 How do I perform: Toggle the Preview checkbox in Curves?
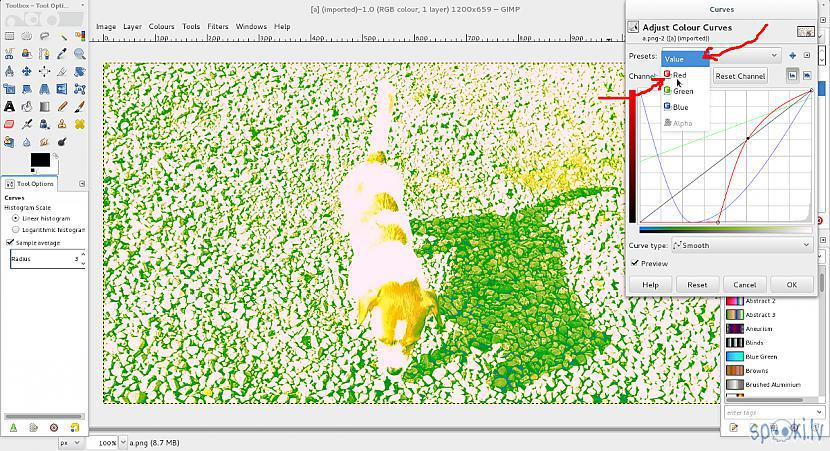635,263
